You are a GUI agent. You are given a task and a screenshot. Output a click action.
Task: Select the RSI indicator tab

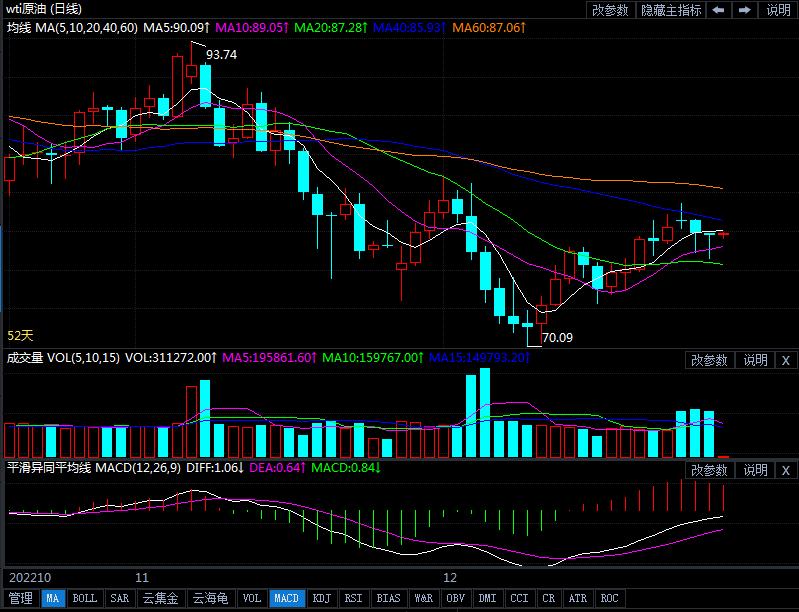click(x=353, y=599)
